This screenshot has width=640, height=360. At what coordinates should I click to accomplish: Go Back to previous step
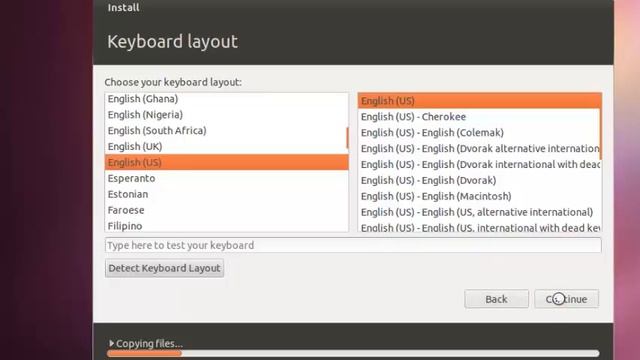(496, 299)
